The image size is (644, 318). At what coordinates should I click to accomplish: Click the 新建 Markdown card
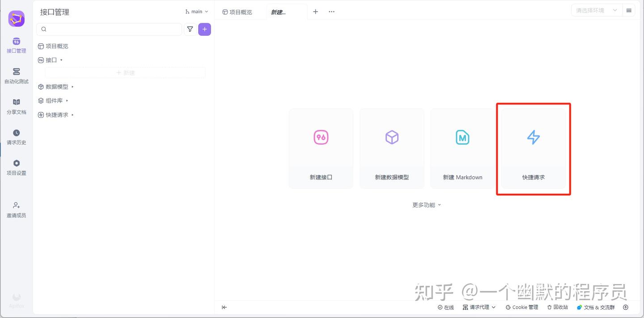(462, 148)
